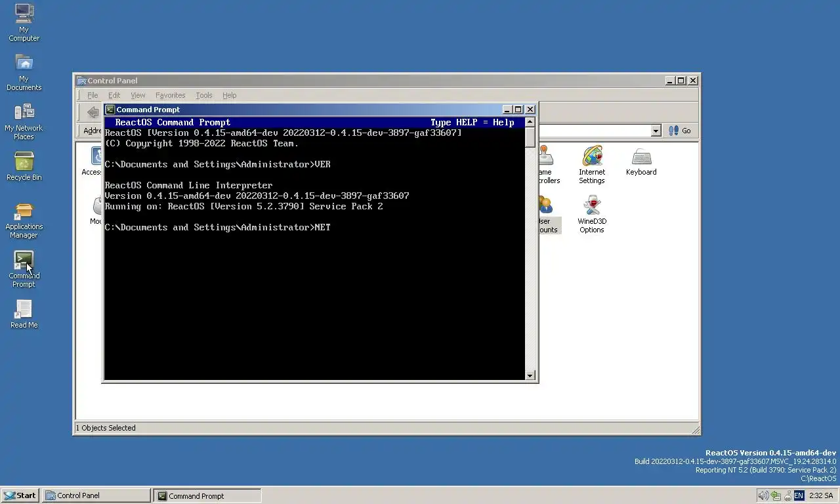Open the Read Me desktop file

tap(24, 314)
